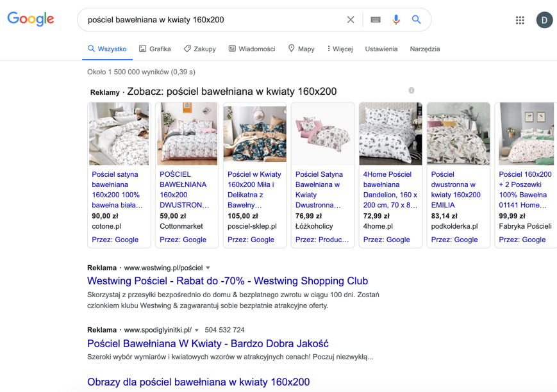Image resolution: width=557 pixels, height=392 pixels.
Task: Click inside the search query field
Action: (x=212, y=20)
